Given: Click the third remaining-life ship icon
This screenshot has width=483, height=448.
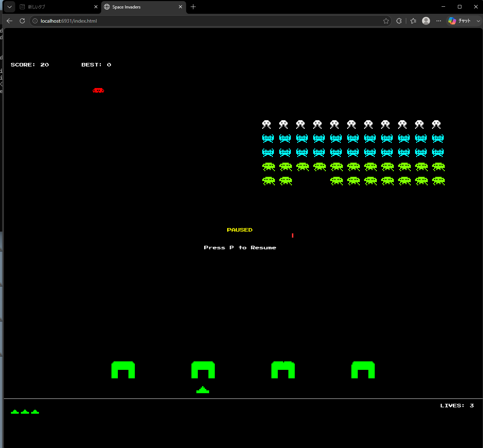Looking at the screenshot, I should point(35,412).
